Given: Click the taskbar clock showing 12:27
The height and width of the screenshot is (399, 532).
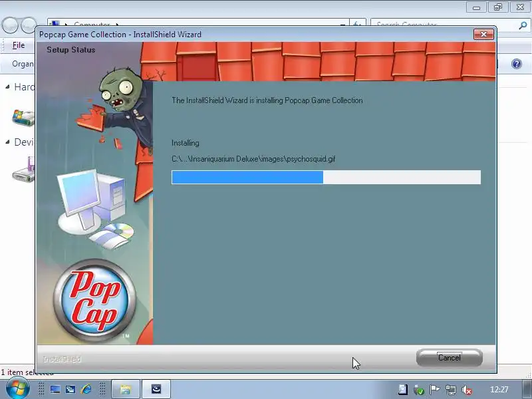Looking at the screenshot, I should pyautogui.click(x=499, y=390).
